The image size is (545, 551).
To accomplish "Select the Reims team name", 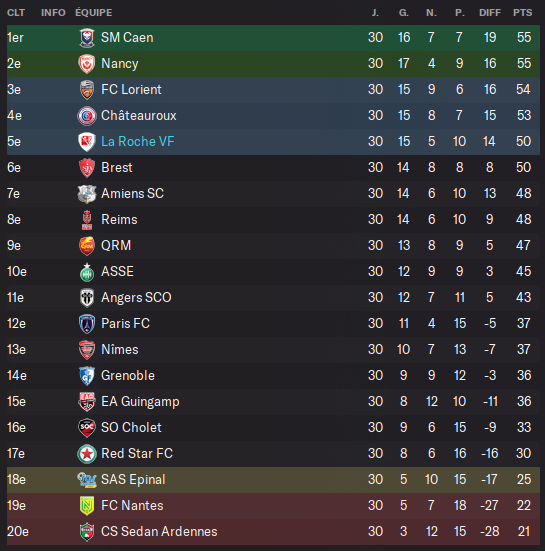I will pyautogui.click(x=119, y=220).
